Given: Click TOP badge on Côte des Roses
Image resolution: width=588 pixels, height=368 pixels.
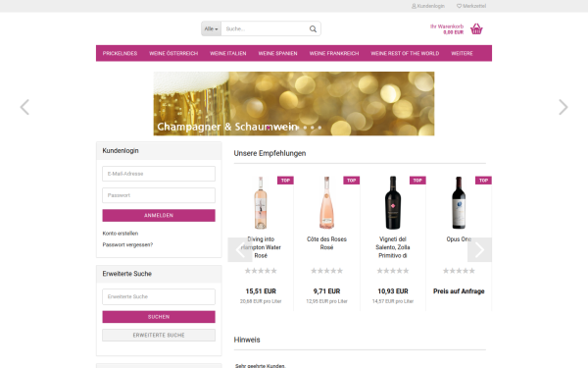Looking at the screenshot, I should pyautogui.click(x=352, y=181).
